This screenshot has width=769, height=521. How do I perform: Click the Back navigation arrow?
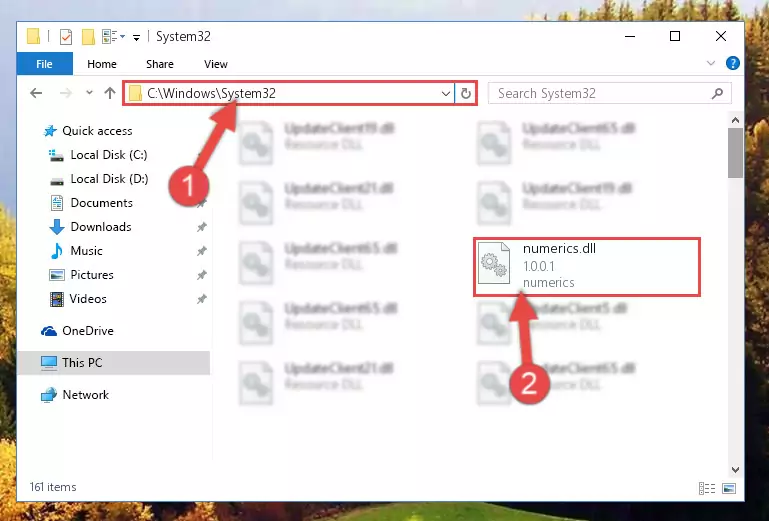coord(36,93)
